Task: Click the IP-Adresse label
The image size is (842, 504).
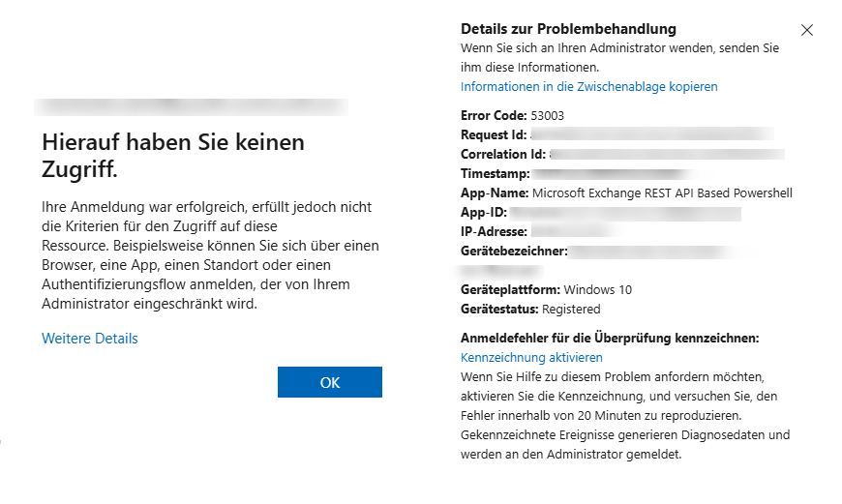Action: point(494,231)
